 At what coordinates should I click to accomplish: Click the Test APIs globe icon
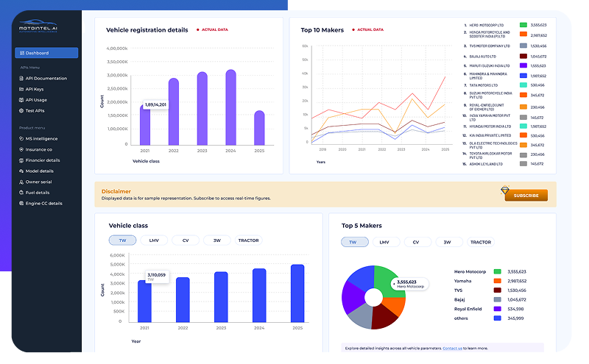pyautogui.click(x=21, y=111)
